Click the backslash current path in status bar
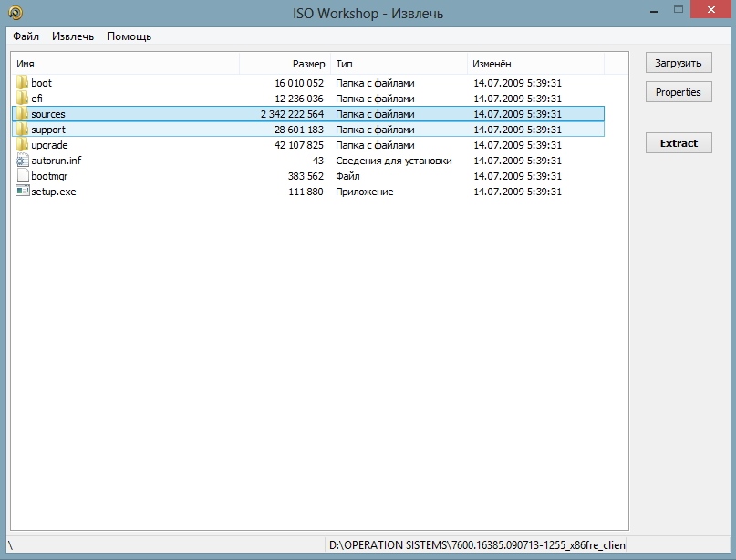The image size is (736, 560). pos(10,545)
